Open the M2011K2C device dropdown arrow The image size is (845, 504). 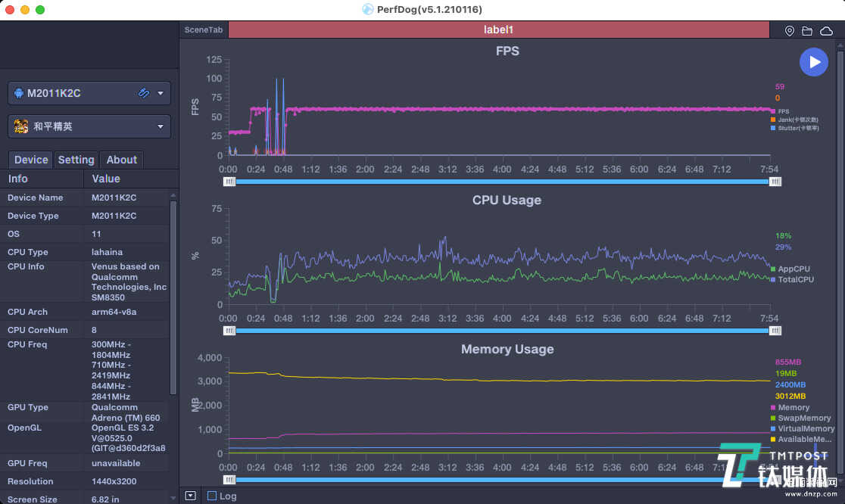(x=160, y=93)
